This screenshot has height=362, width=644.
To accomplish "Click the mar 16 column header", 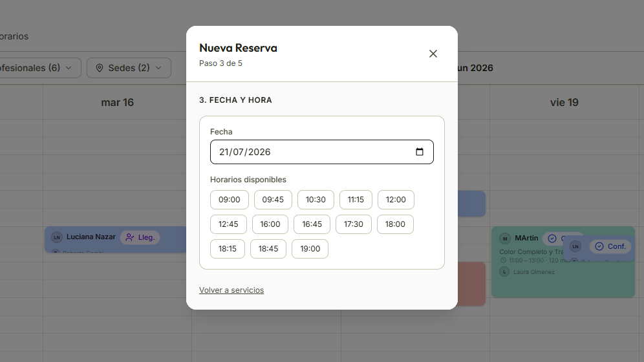I will [118, 103].
